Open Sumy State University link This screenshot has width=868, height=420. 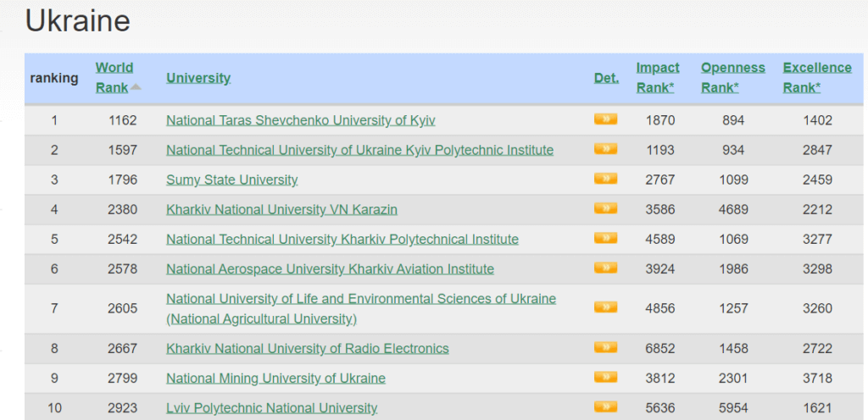click(x=232, y=180)
